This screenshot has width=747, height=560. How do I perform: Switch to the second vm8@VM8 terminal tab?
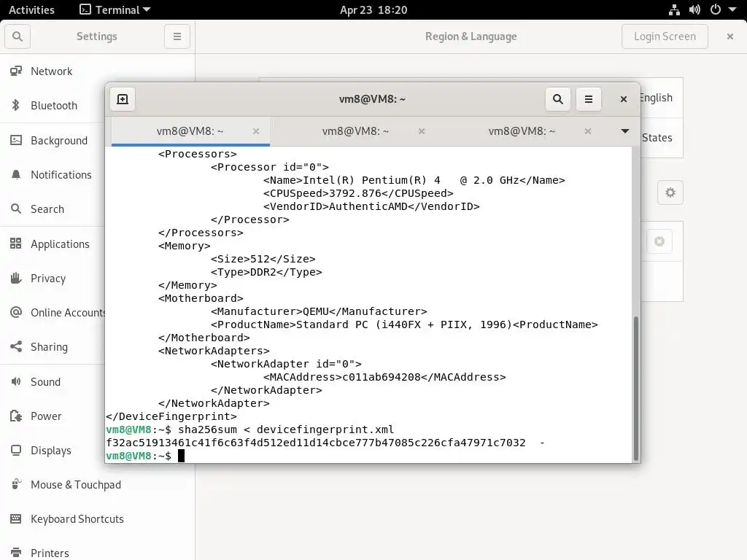pyautogui.click(x=356, y=131)
